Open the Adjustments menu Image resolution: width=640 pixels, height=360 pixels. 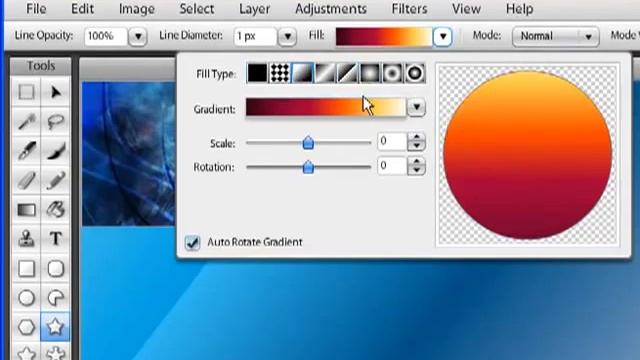(331, 9)
